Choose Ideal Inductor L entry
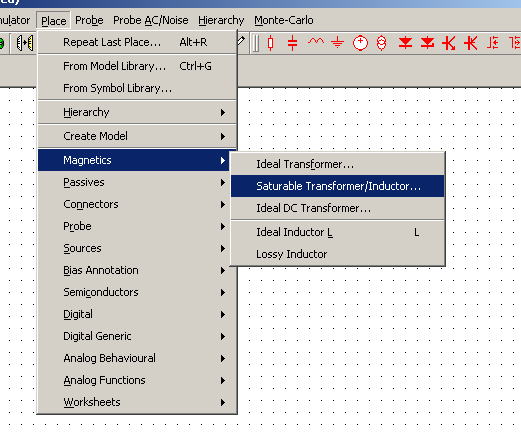The image size is (521, 432). click(x=338, y=232)
